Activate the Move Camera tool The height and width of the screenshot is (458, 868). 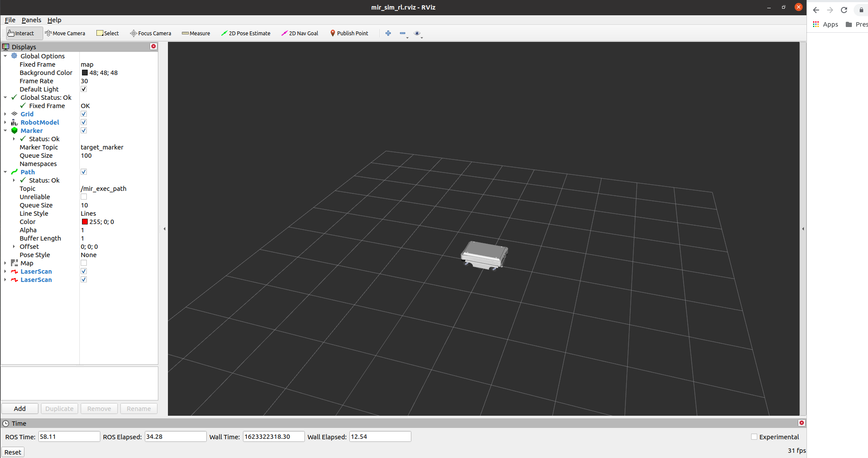[65, 33]
